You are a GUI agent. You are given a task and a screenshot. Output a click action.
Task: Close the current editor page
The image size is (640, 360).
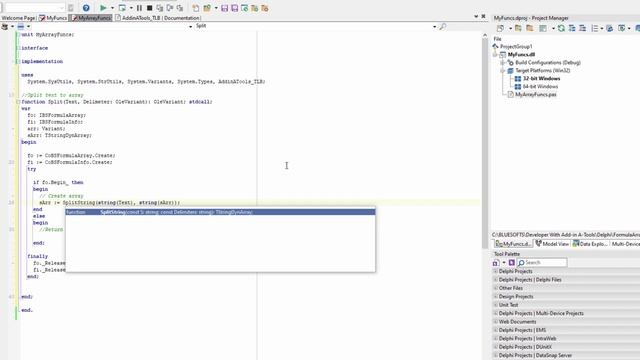click(x=483, y=16)
